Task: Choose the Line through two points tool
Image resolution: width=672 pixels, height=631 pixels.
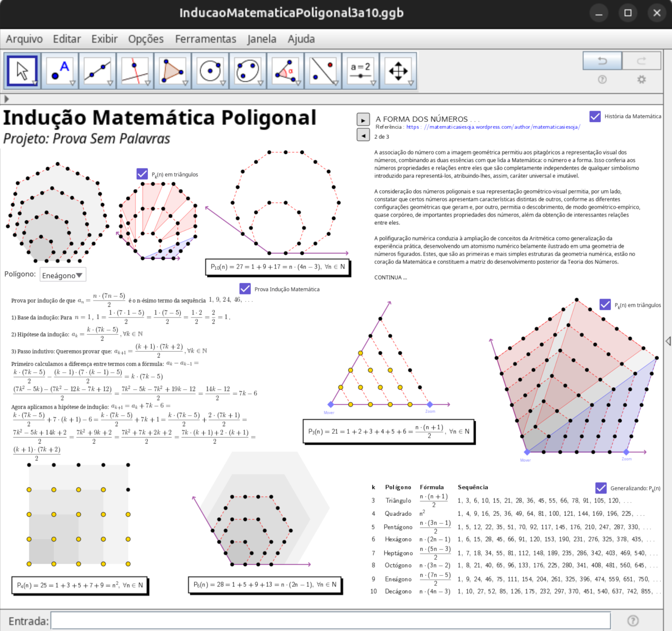Action: [97, 71]
